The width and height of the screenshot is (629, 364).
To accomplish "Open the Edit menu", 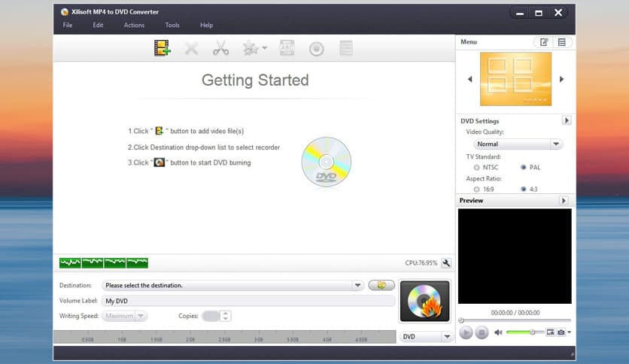I will tap(98, 25).
